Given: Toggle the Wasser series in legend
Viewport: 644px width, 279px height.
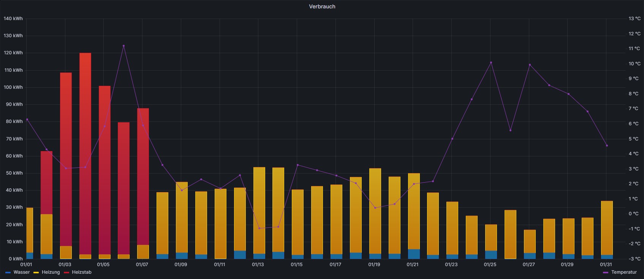Looking at the screenshot, I should (21, 272).
